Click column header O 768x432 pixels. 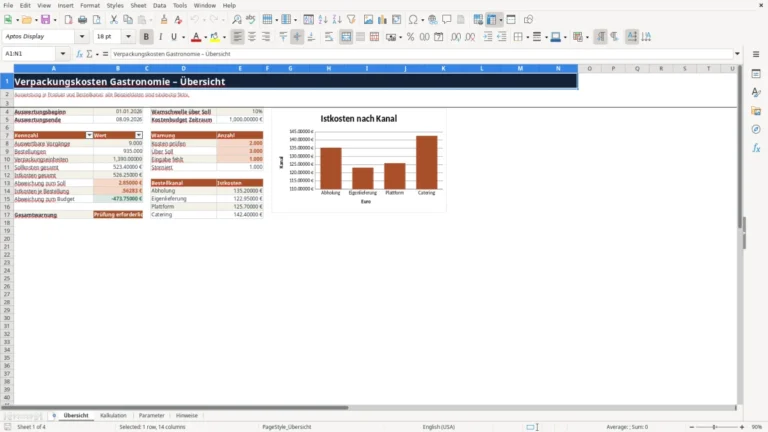click(x=589, y=69)
